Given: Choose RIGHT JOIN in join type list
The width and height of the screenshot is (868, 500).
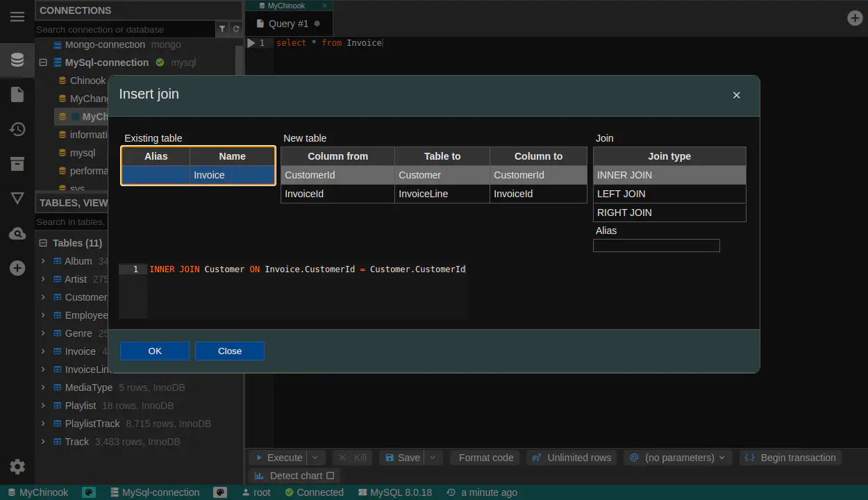Looking at the screenshot, I should [669, 212].
